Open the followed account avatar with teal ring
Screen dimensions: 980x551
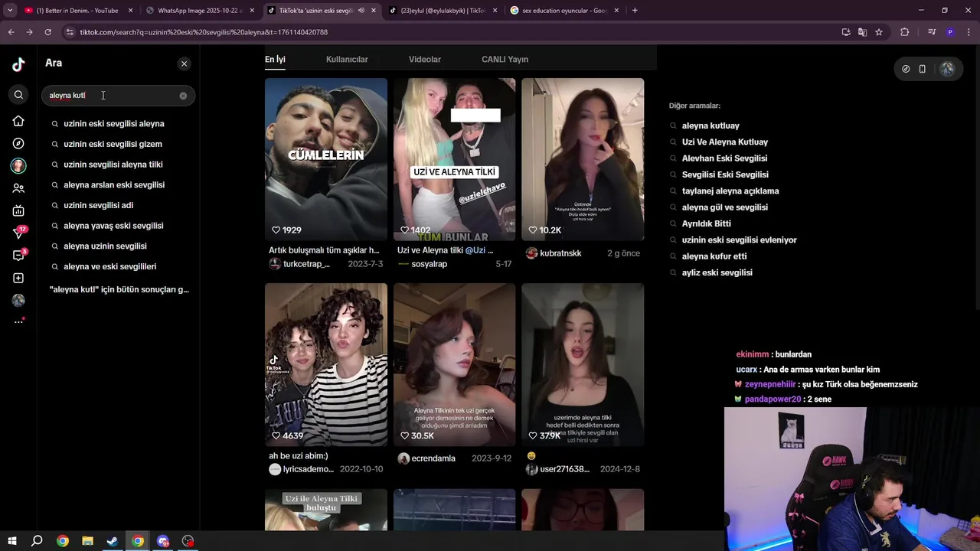(18, 165)
